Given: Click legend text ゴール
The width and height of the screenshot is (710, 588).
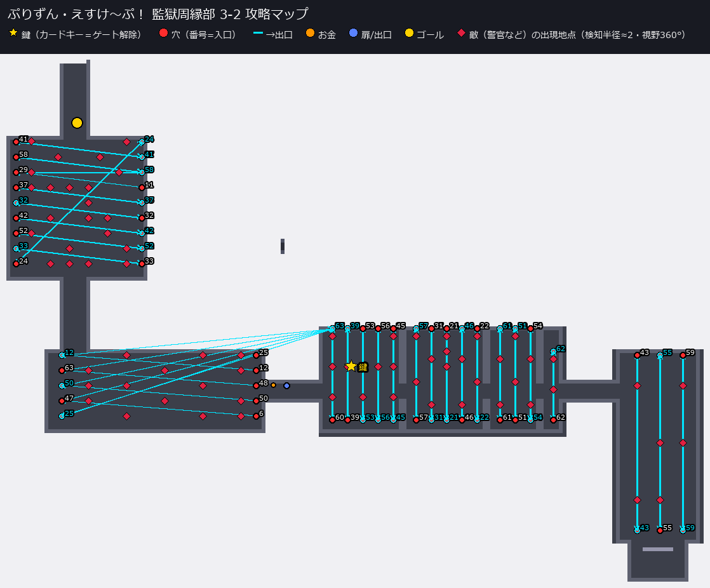Looking at the screenshot, I should pos(430,34).
